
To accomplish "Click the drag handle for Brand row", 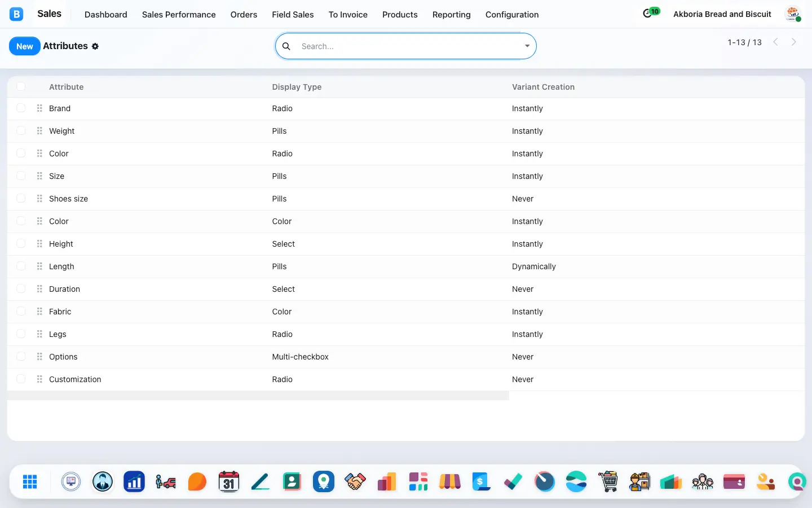I will (x=39, y=108).
